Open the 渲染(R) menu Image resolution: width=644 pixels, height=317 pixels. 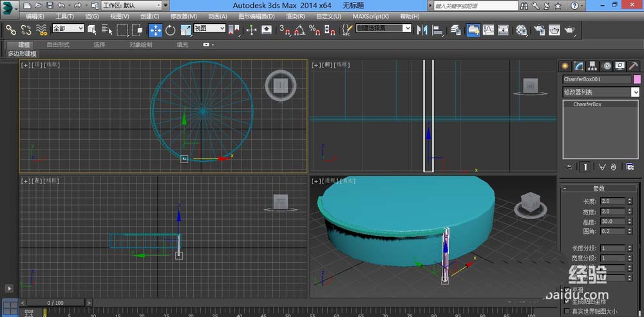(296, 16)
